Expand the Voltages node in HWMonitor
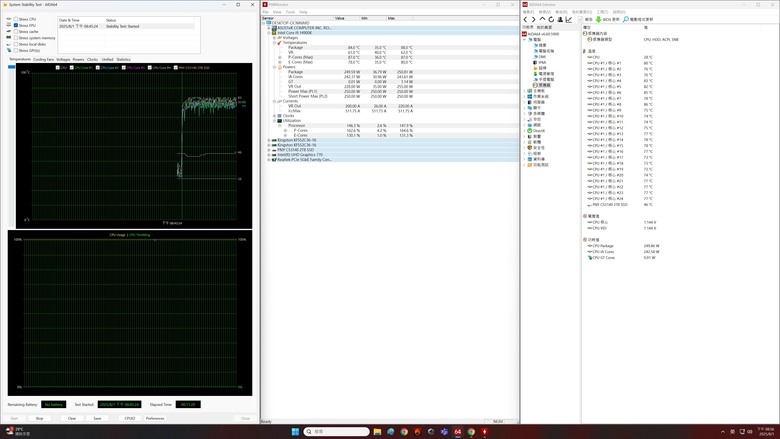 click(x=274, y=38)
